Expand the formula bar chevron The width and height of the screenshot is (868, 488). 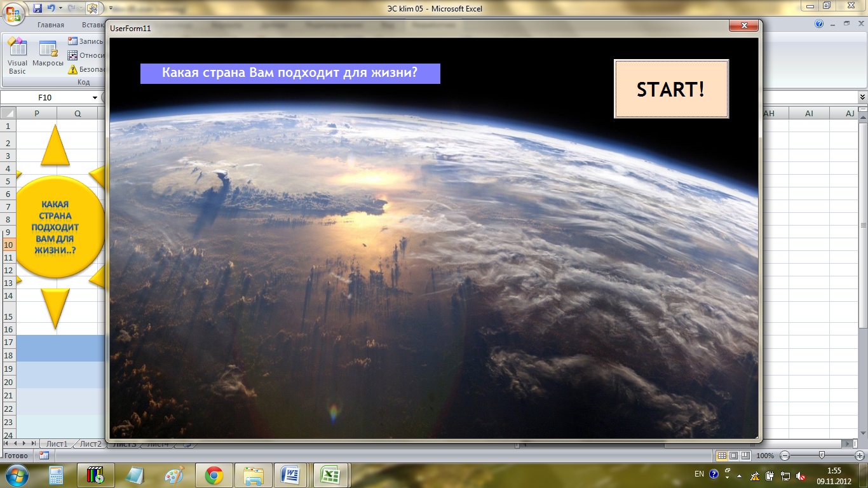(x=862, y=97)
